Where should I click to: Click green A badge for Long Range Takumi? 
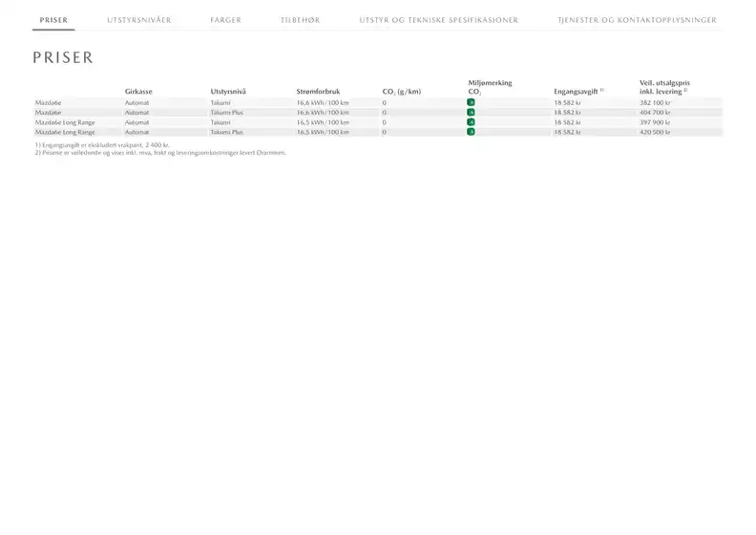pos(471,123)
